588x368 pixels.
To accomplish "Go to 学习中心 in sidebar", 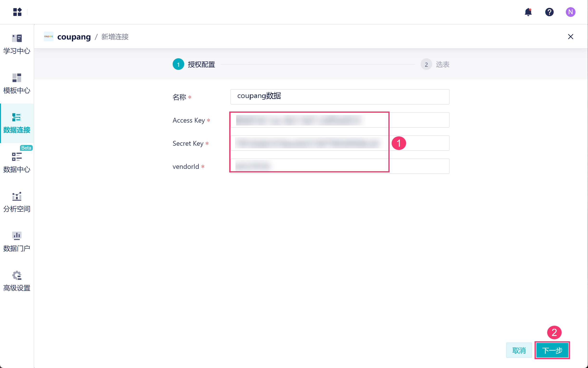I will [x=17, y=44].
